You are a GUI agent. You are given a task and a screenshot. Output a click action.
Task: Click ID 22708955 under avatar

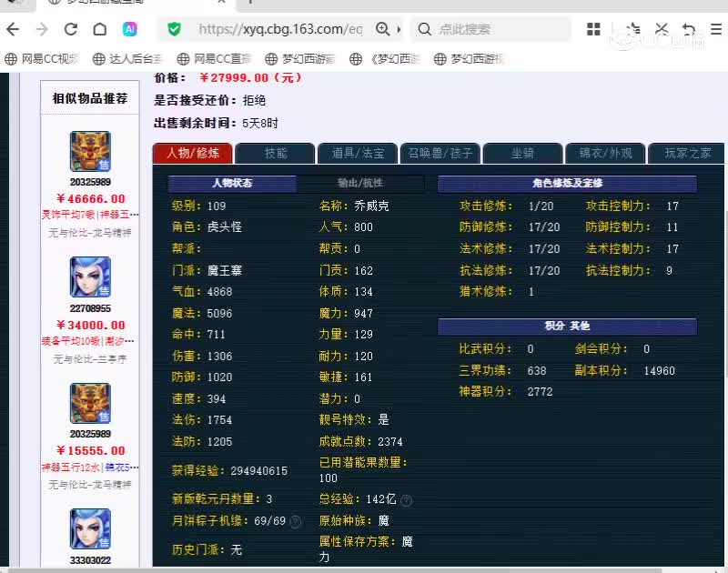click(x=90, y=308)
